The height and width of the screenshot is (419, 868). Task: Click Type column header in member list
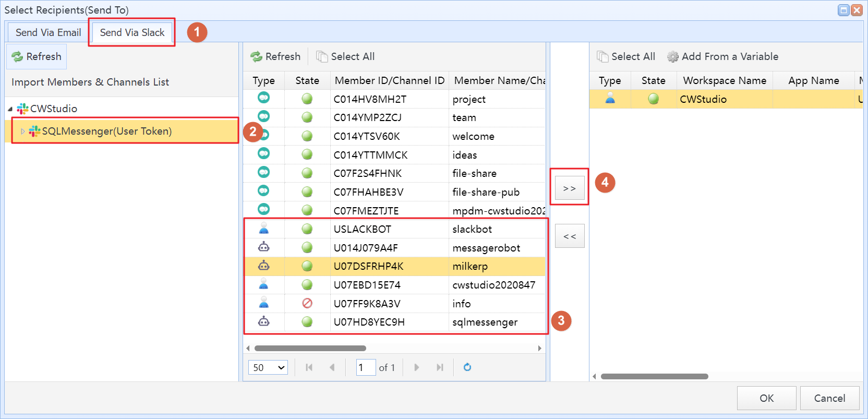pos(263,80)
